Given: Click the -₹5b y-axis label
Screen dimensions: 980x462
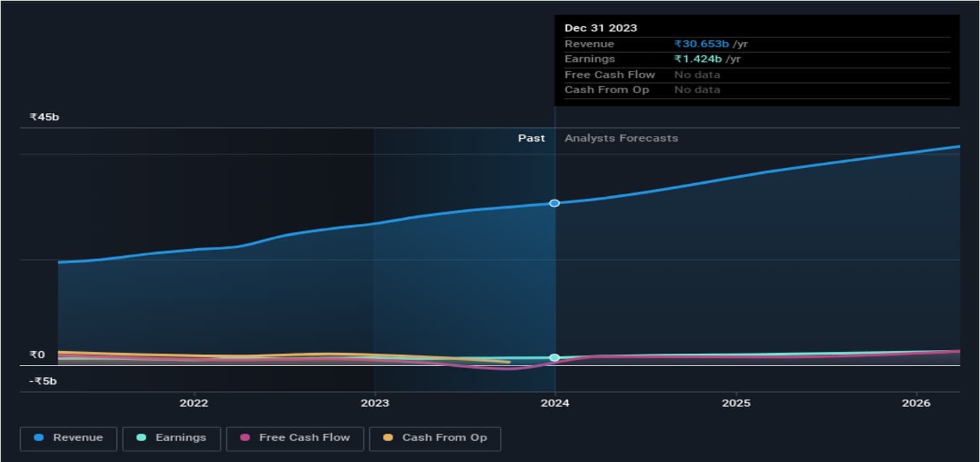Looking at the screenshot, I should click(x=43, y=381).
